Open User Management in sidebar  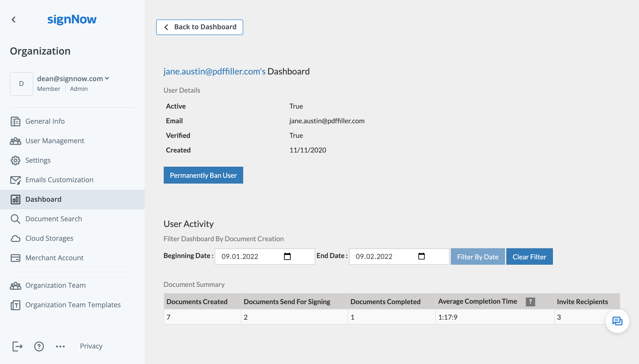55,141
